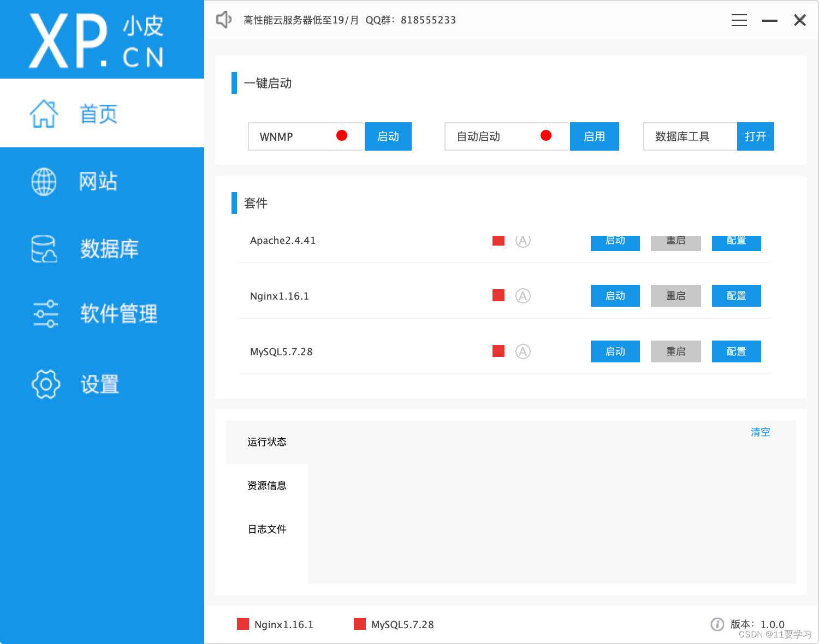
Task: Click the 高性能云服务器 announcement text
Action: (349, 20)
